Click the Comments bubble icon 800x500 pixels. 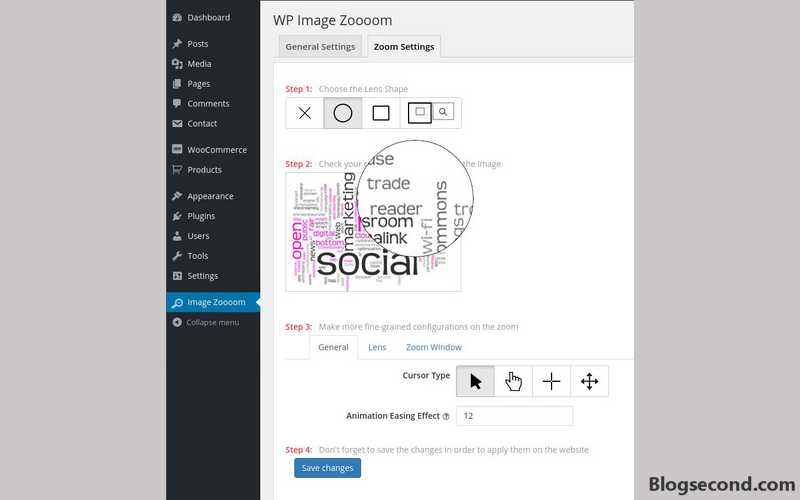point(177,104)
